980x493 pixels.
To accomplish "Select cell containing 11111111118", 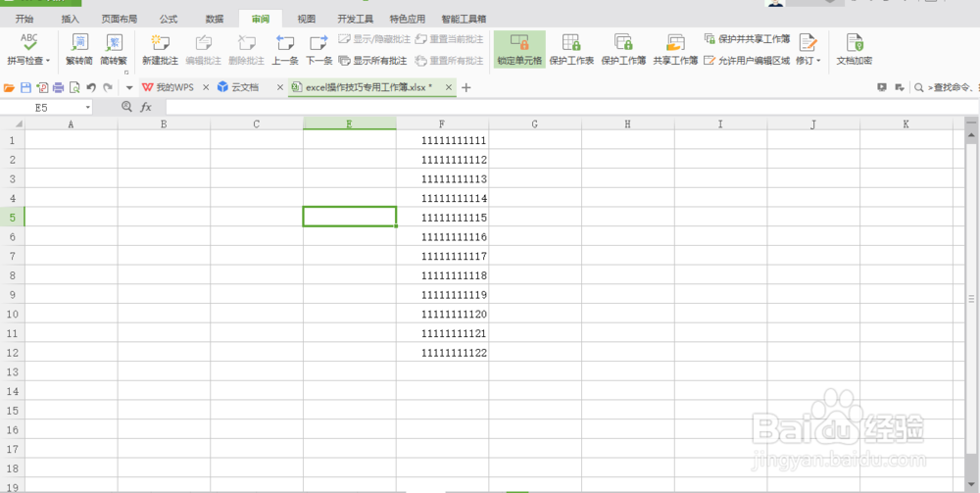I will [443, 275].
